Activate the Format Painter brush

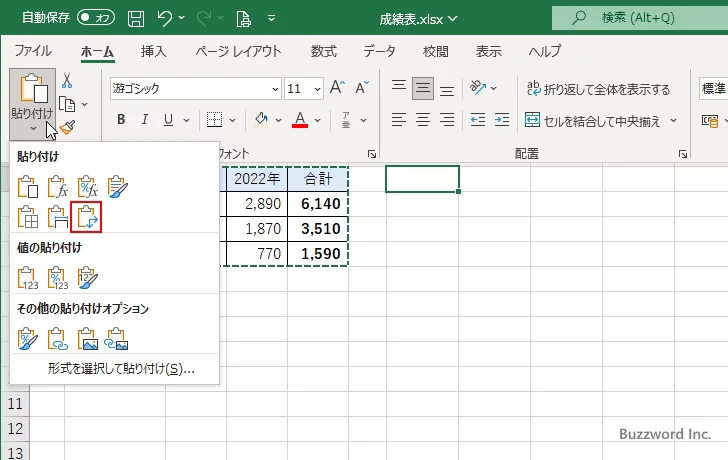pyautogui.click(x=68, y=127)
